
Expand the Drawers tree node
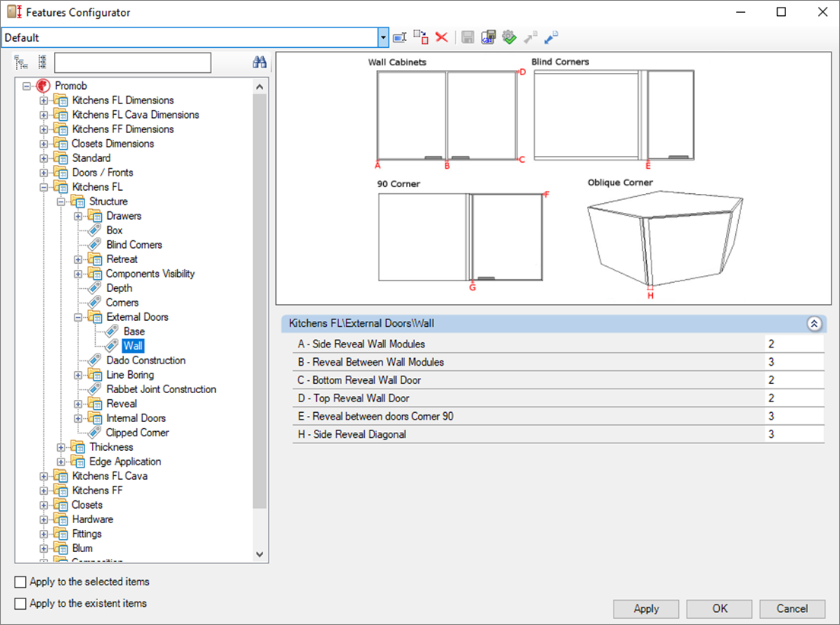point(78,216)
